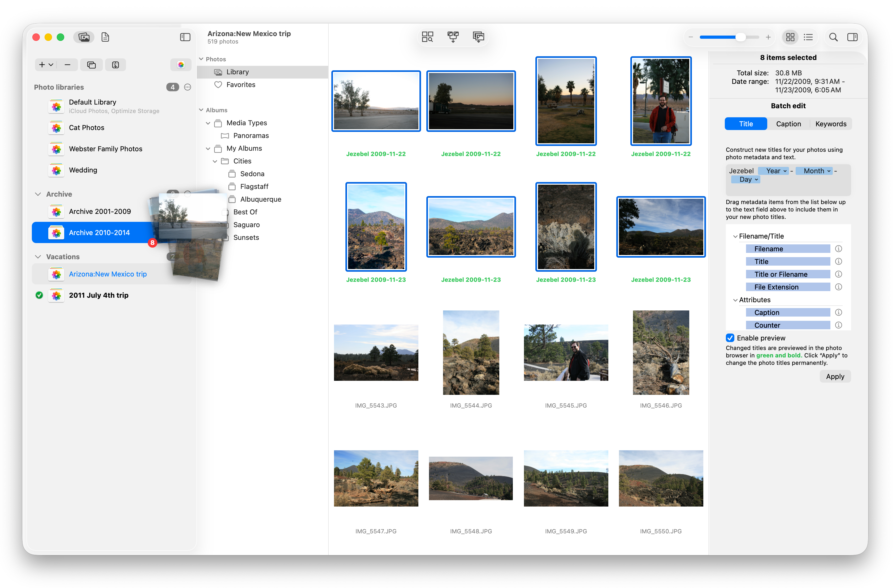This screenshot has height=588, width=893.
Task: Uncheck the Enable preview checkbox
Action: tap(730, 338)
